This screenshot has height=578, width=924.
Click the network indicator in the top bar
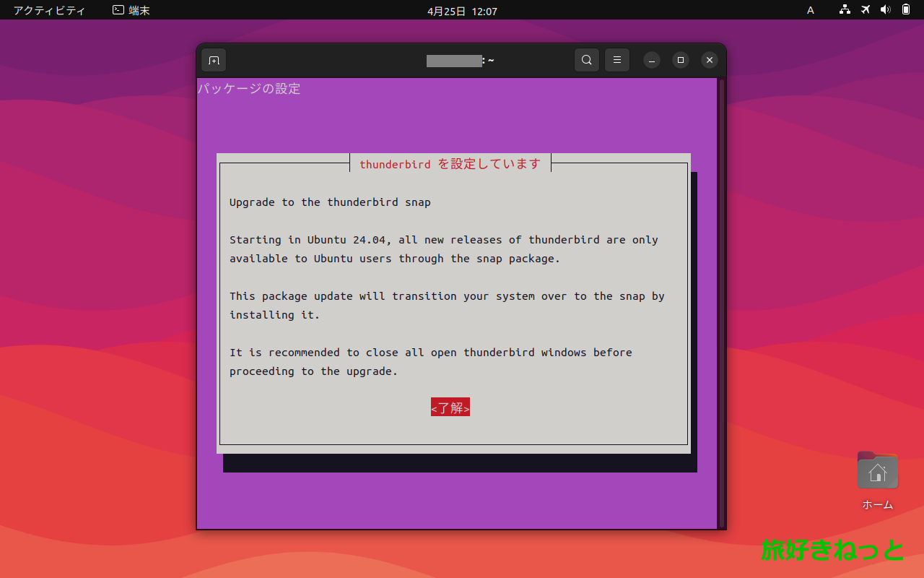pos(844,10)
